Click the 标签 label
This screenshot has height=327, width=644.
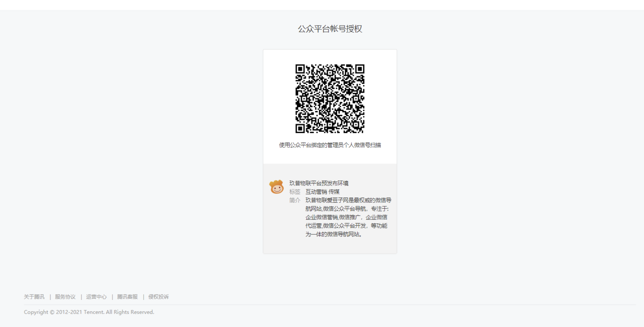tap(295, 192)
